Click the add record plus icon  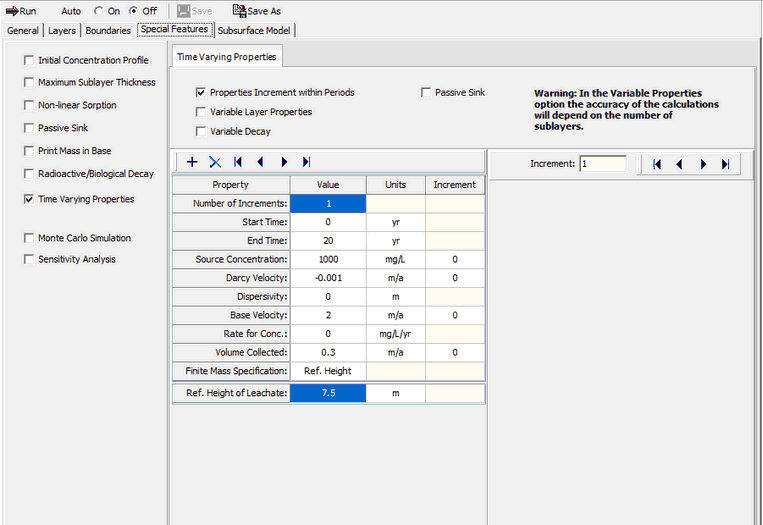click(192, 161)
